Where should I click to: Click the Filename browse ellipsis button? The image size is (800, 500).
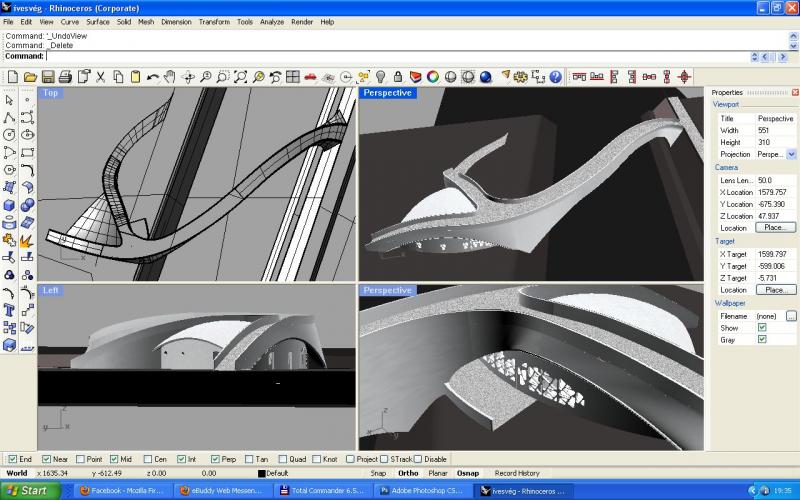[x=791, y=315]
